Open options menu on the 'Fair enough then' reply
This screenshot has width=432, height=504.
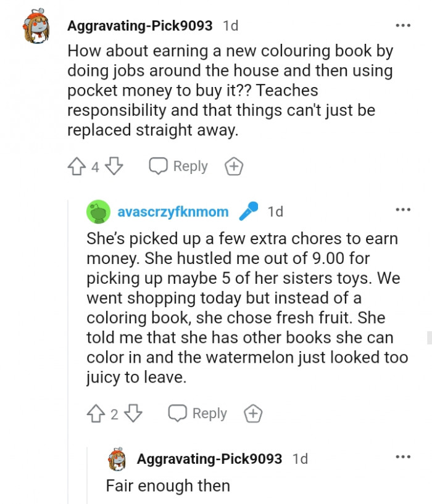pyautogui.click(x=403, y=457)
